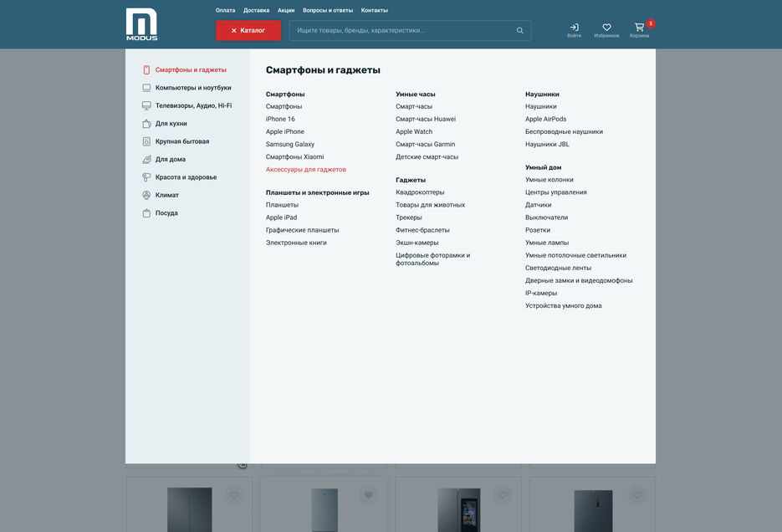Viewport: 782px width, 532px height.
Task: Select the Посуда category
Action: (x=166, y=213)
